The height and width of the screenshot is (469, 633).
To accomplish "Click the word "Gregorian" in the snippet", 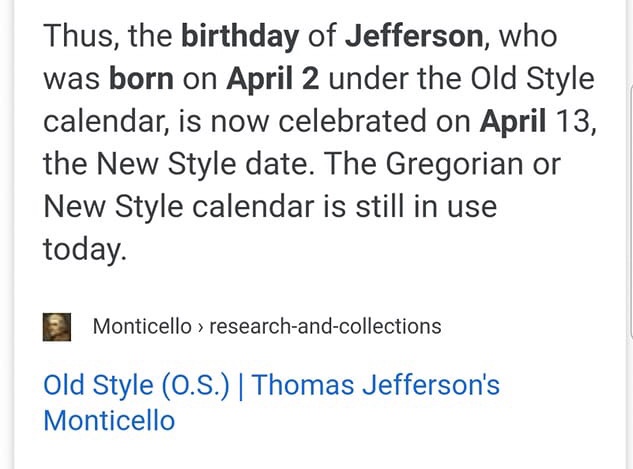I will [x=454, y=165].
